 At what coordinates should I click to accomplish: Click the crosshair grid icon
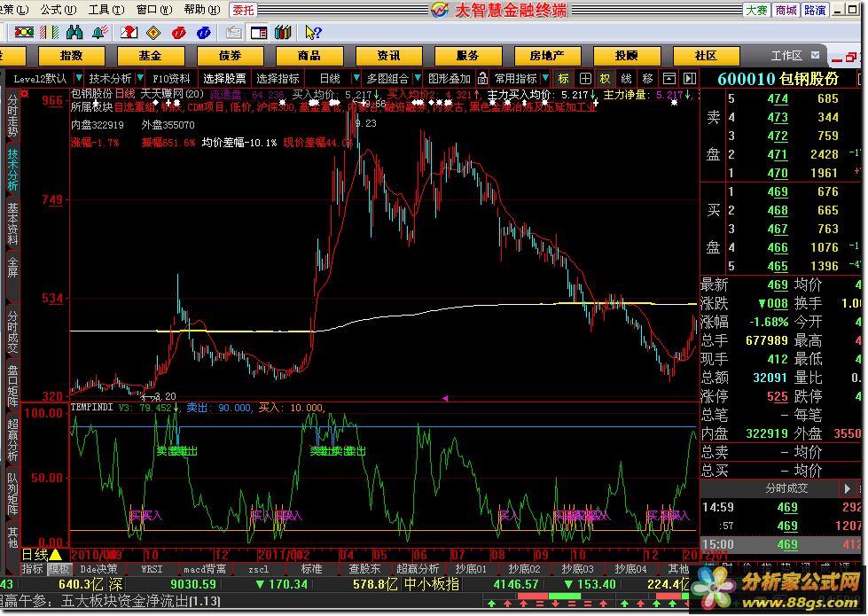584,79
